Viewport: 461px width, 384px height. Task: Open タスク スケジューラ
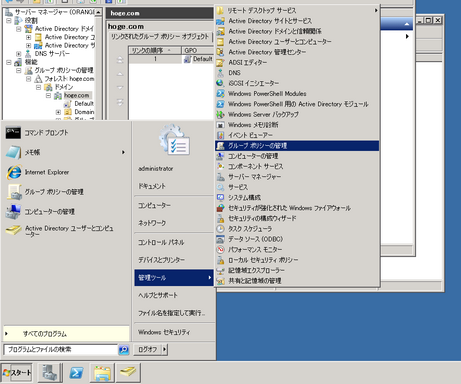coord(250,229)
